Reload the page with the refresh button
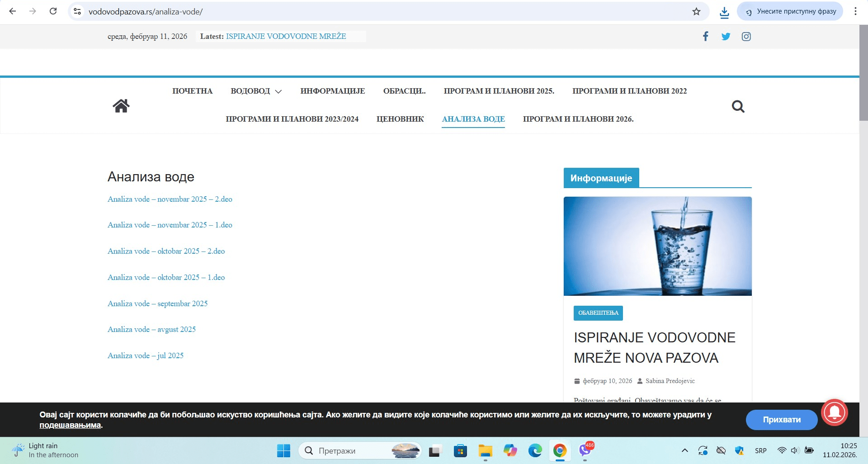Viewport: 868px width, 464px height. [x=53, y=11]
